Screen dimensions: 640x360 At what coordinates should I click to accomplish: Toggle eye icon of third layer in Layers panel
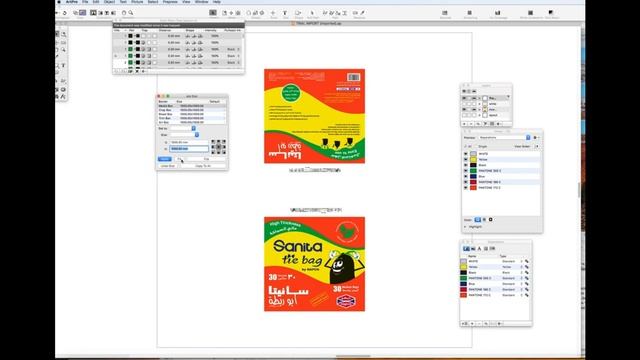pyautogui.click(x=464, y=109)
